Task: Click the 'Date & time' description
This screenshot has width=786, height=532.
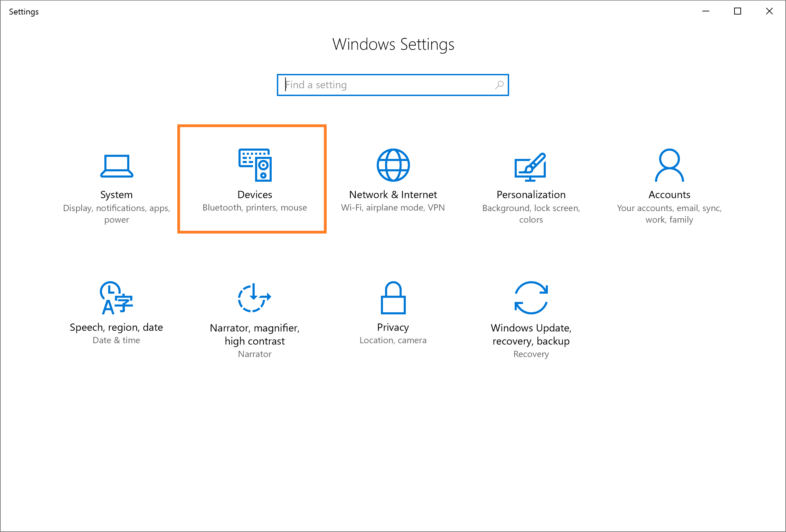Action: coord(116,340)
